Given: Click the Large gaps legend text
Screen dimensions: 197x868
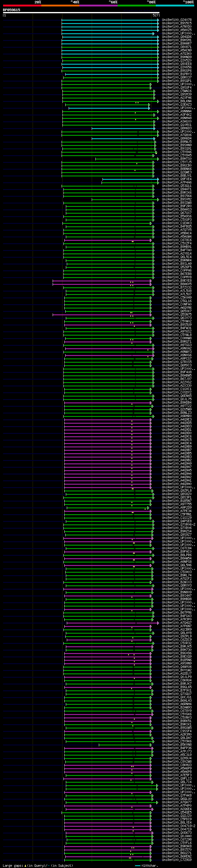Looking at the screenshot, I should [38, 866].
